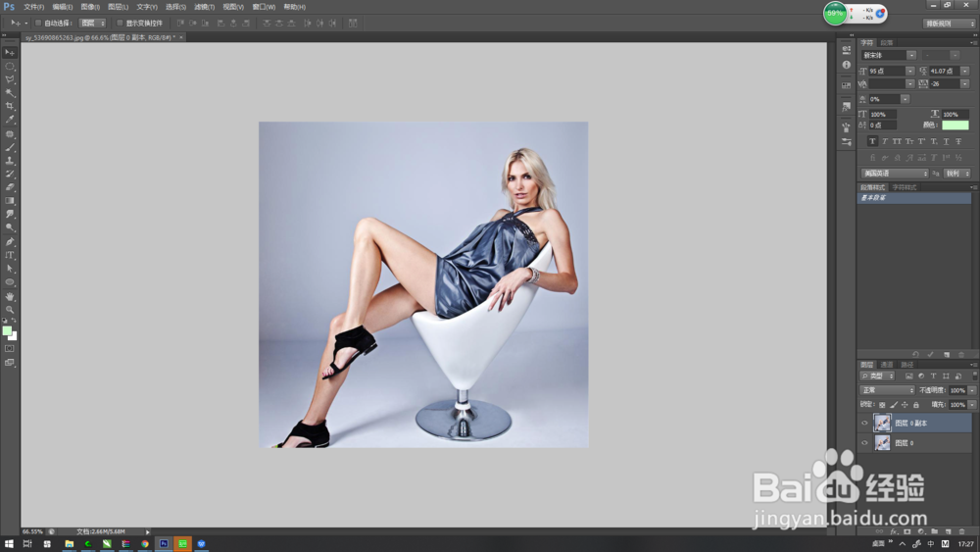Image resolution: width=980 pixels, height=552 pixels.
Task: Open the tracking -26 dropdown
Action: (965, 83)
